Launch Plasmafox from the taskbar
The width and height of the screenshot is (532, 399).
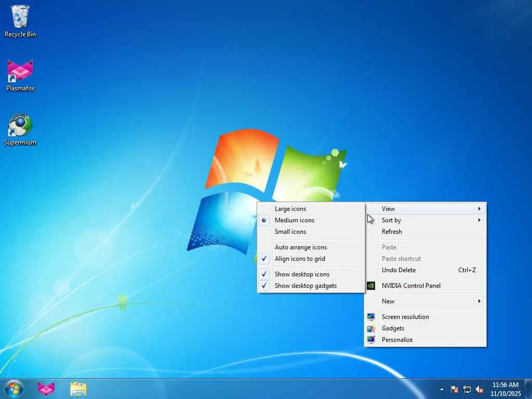tap(46, 389)
